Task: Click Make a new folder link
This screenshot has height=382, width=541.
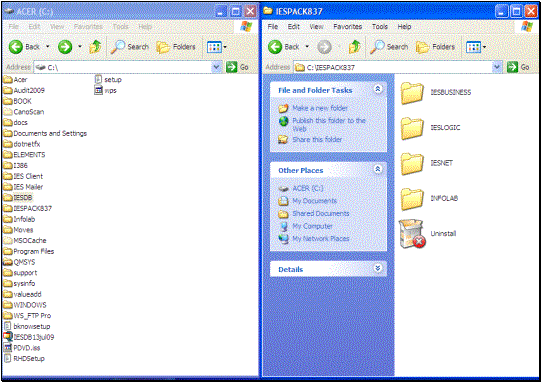Action: pos(320,108)
